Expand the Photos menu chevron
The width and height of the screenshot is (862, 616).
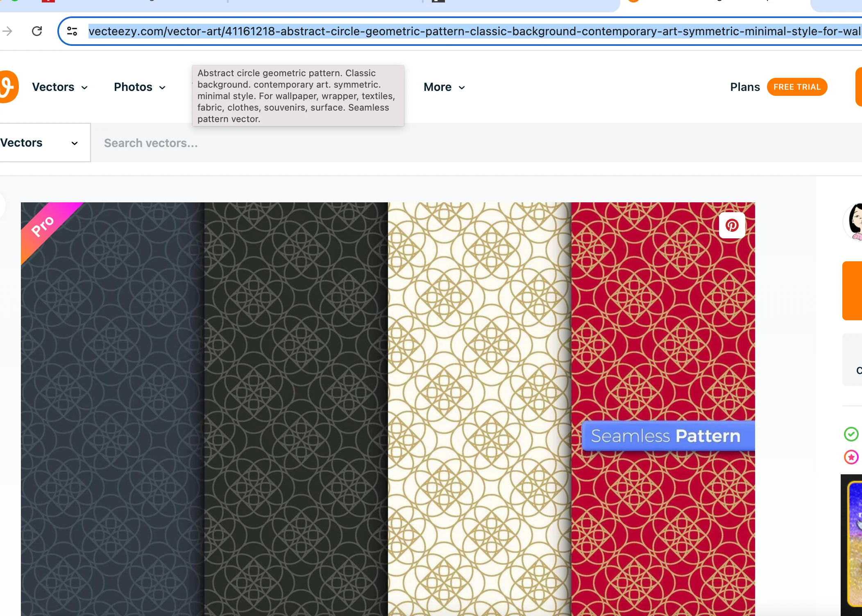coord(162,88)
